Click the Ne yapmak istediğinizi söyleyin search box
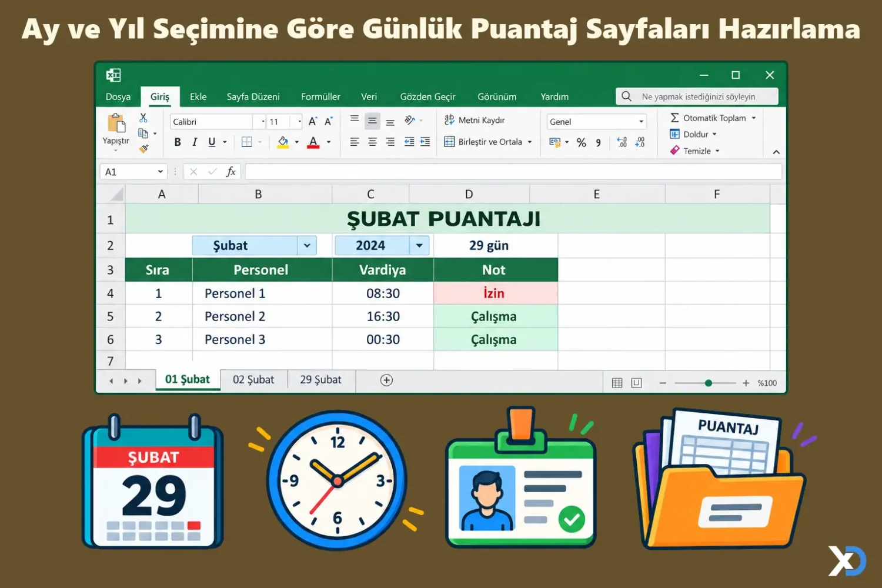Screen dimensions: 882x588 [x=697, y=96]
